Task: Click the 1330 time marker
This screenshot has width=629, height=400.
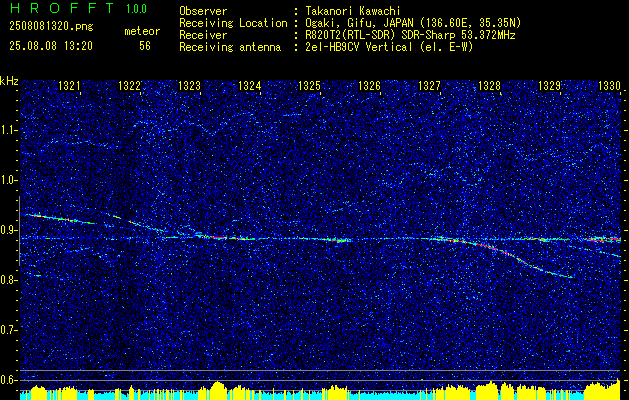Action: coord(609,85)
